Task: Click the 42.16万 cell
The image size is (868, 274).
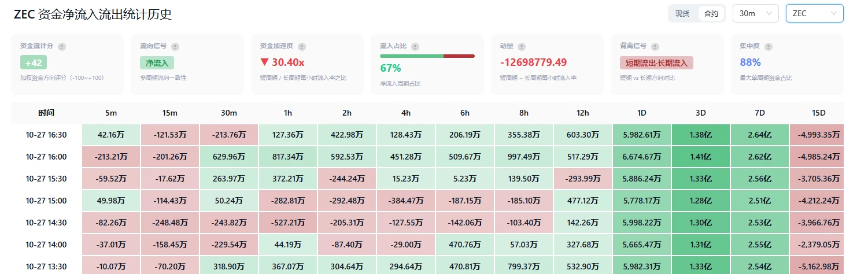Action: pos(111,135)
